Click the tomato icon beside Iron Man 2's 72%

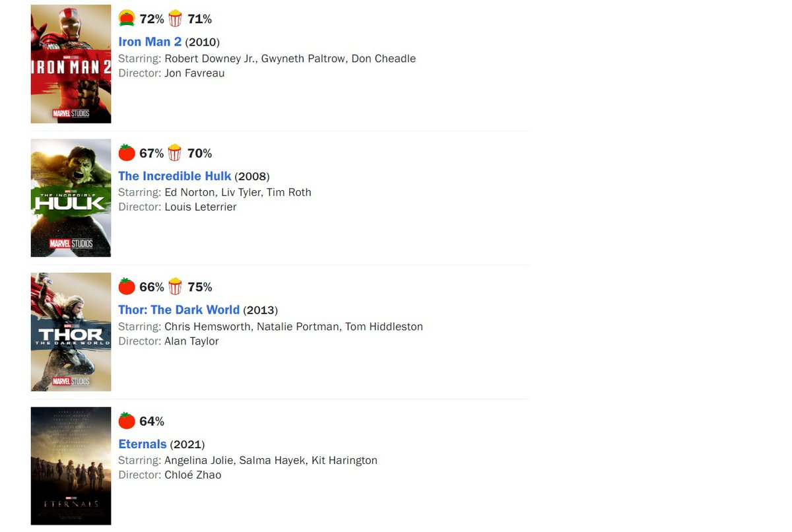127,18
